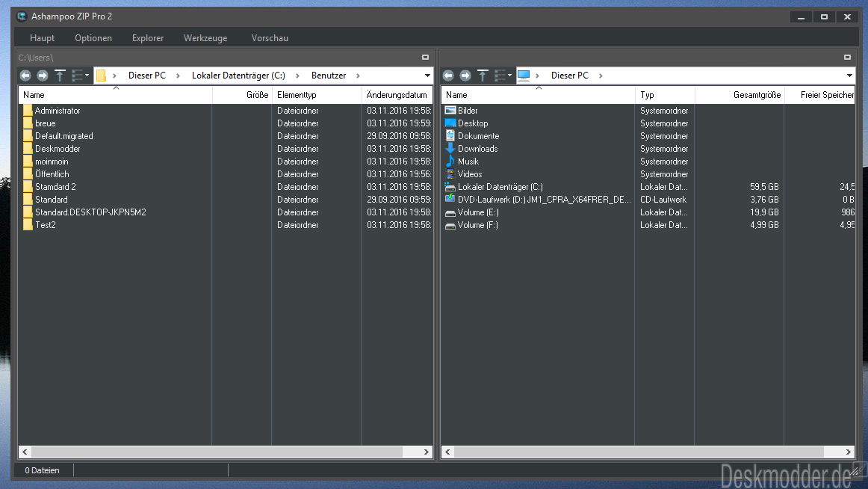Maximize the left pane

click(x=425, y=57)
